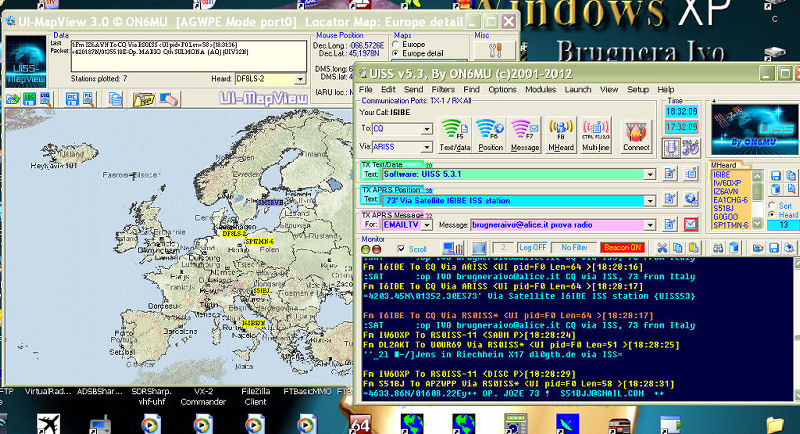Open the Via ARISS dropdown

coord(428,145)
